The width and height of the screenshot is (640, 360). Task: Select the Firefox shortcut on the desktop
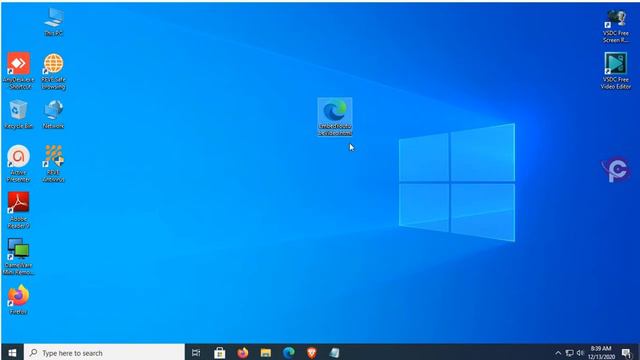18,300
